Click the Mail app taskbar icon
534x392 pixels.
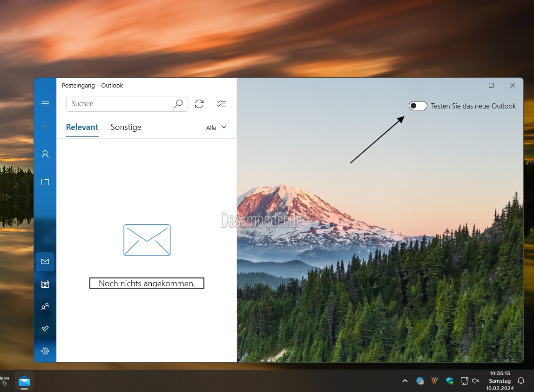pos(24,381)
